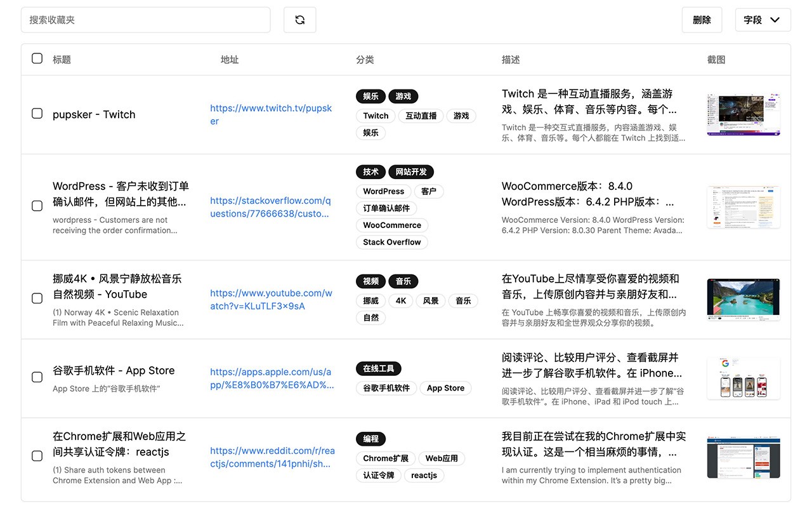Check the WordPress order email row checkbox

37,206
